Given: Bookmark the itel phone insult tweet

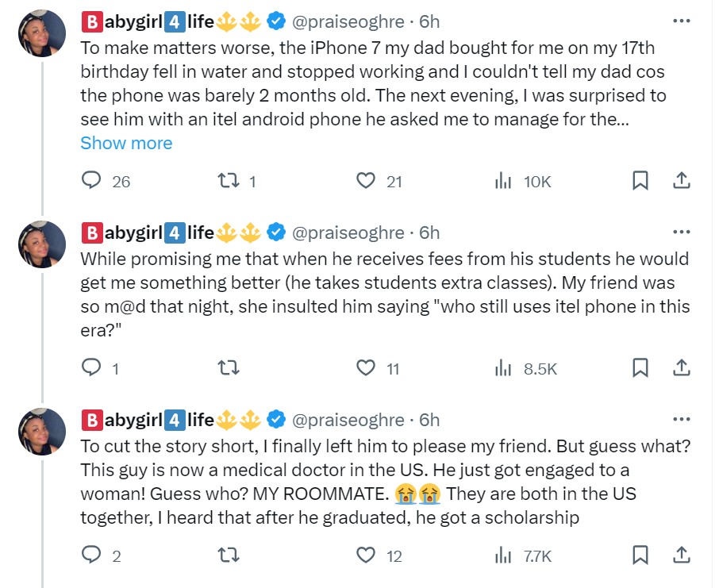Looking at the screenshot, I should pos(640,368).
